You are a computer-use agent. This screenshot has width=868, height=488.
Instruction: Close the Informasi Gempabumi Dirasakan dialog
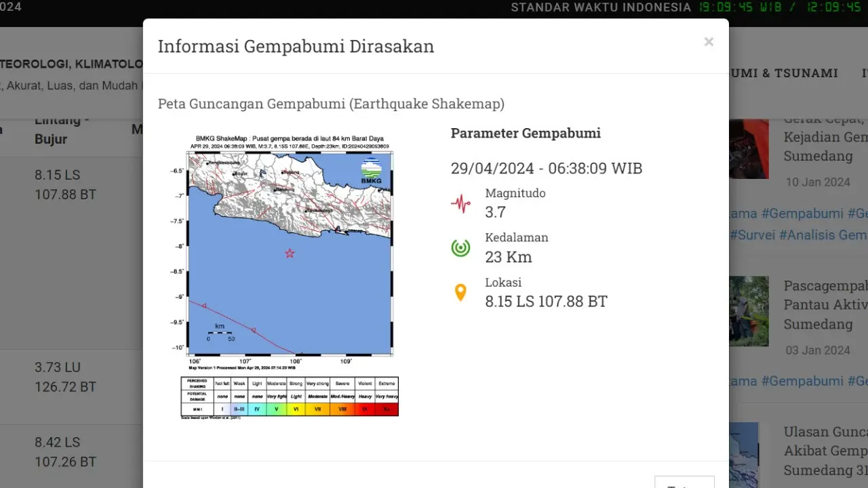coord(709,42)
